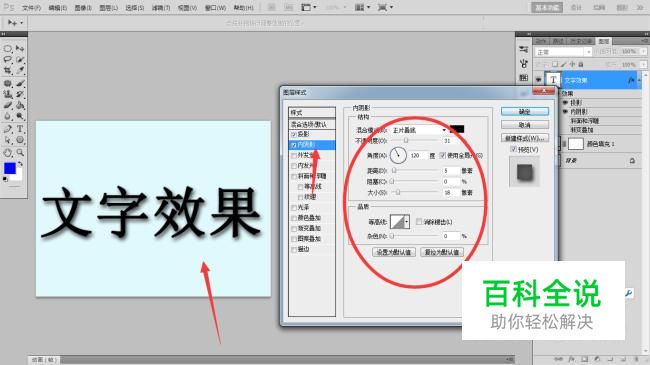Click the lock icon on the 背景 layer
Image resolution: width=650 pixels, height=365 pixels.
[x=632, y=161]
